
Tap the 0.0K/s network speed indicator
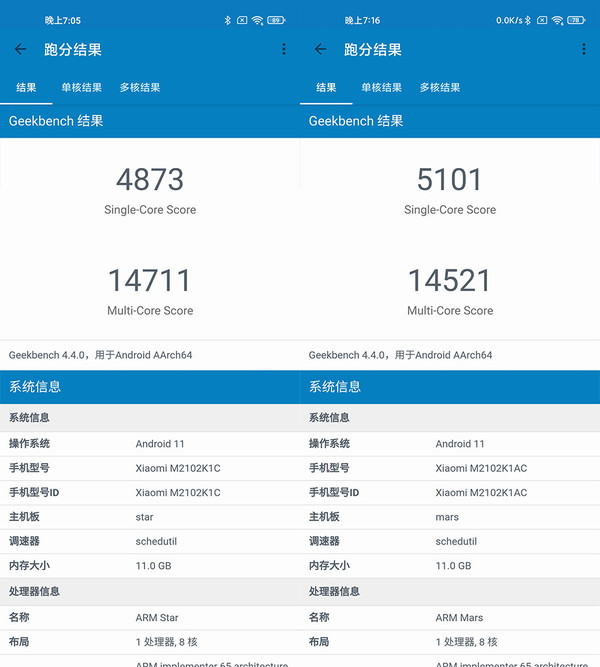tap(509, 20)
